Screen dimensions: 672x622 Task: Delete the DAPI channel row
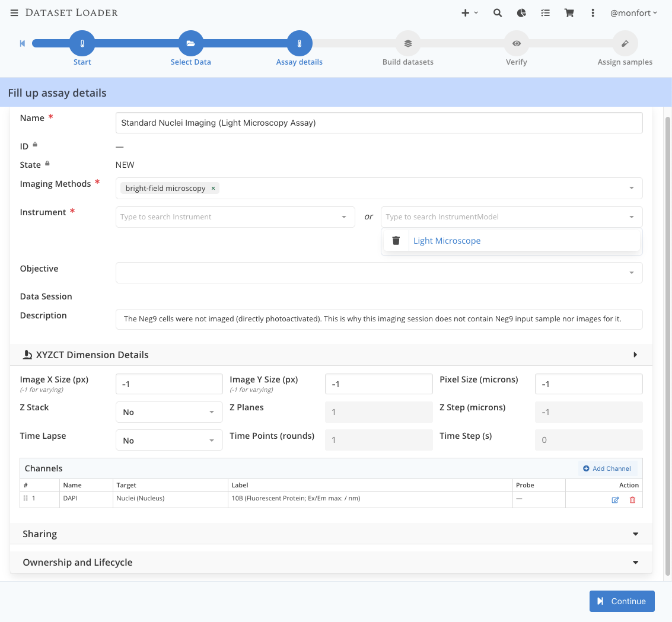632,500
